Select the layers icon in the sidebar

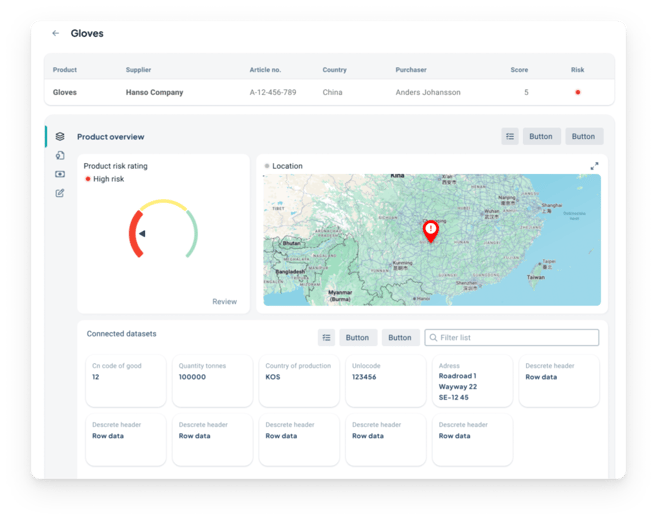tap(60, 136)
